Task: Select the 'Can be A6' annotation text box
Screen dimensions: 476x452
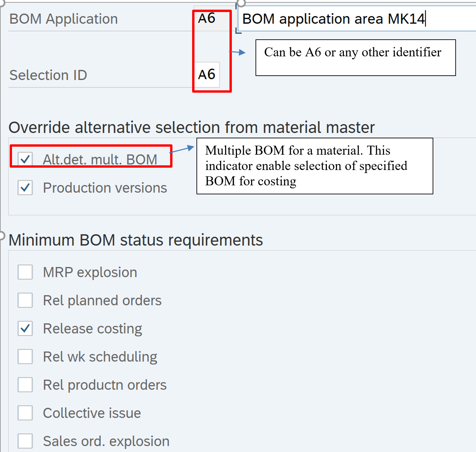Action: click(355, 58)
